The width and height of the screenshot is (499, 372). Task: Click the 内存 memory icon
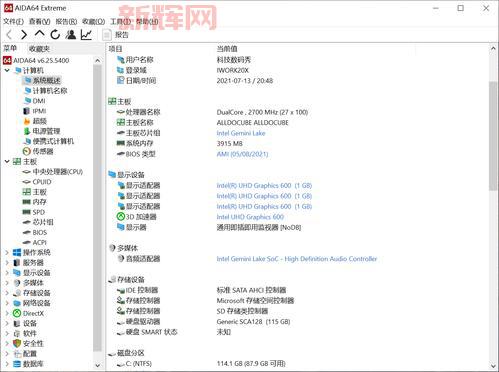pos(27,202)
